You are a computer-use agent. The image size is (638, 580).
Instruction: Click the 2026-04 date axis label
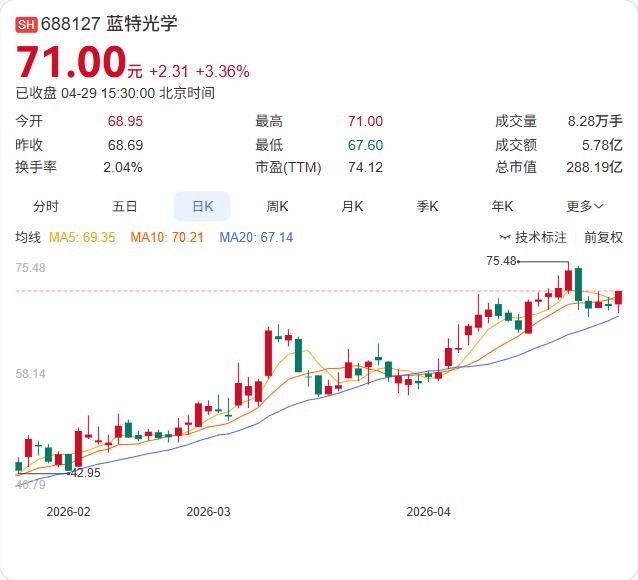[428, 512]
